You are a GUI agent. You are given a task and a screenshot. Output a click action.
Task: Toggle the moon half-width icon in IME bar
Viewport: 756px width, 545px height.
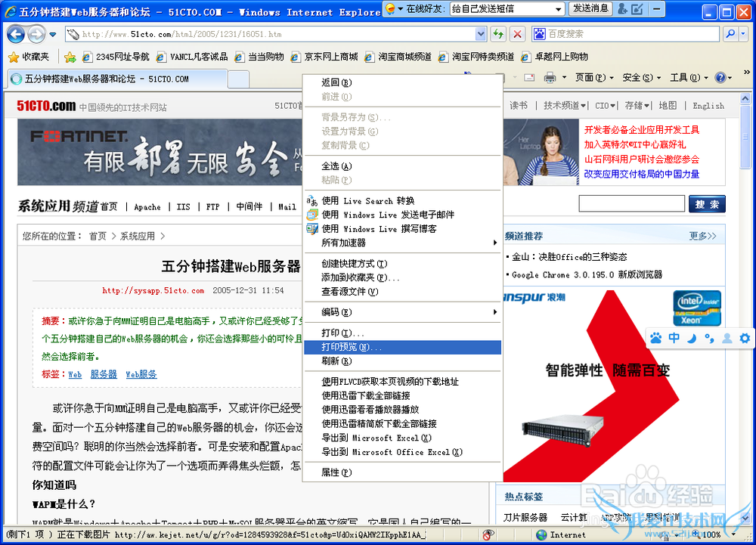point(692,338)
